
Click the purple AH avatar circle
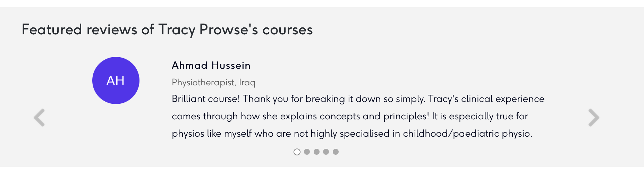[x=116, y=80]
